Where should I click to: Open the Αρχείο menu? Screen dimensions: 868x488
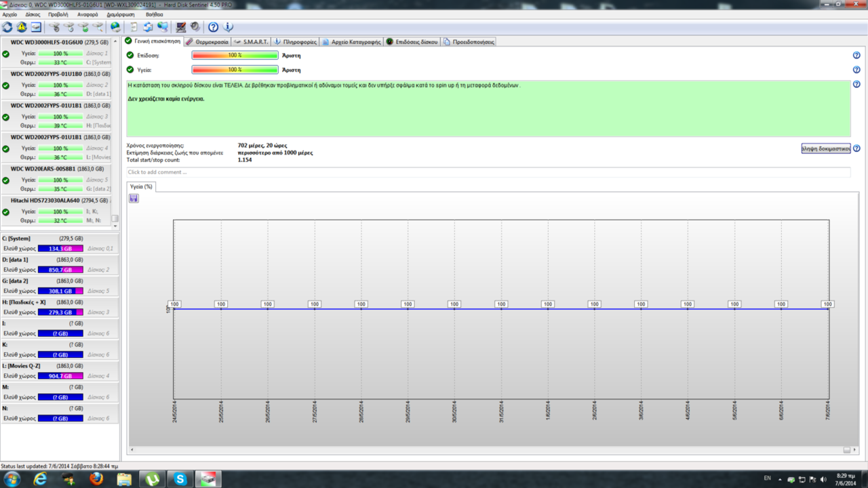10,14
